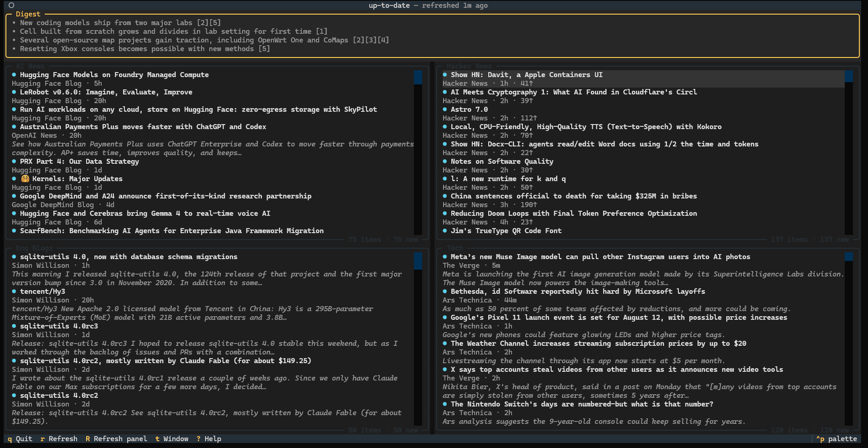This screenshot has height=448, width=868.
Task: Open 'Hugging Face Models on Foundry Managed Compute'
Action: (x=114, y=75)
